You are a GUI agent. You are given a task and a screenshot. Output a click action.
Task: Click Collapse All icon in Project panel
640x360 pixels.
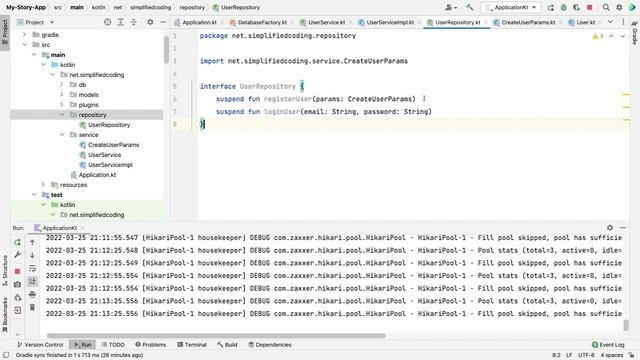coord(133,22)
